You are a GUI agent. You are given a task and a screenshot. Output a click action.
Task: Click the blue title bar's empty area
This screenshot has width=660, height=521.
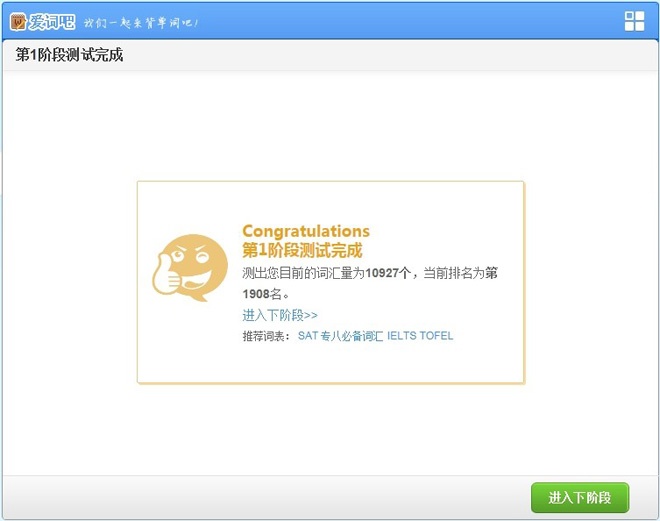(400, 21)
